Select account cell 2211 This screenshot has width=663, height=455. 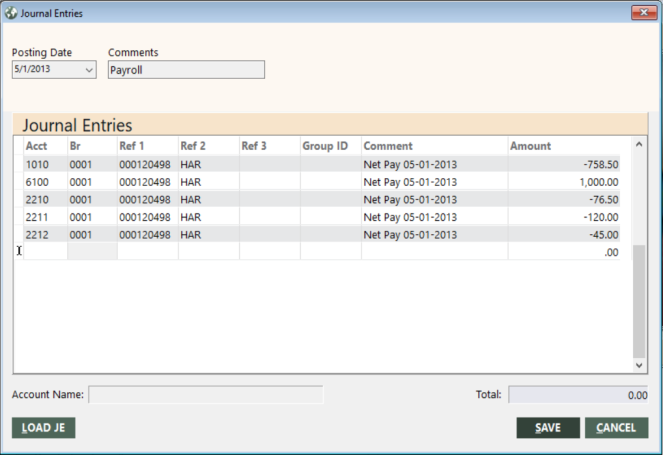tap(45, 217)
